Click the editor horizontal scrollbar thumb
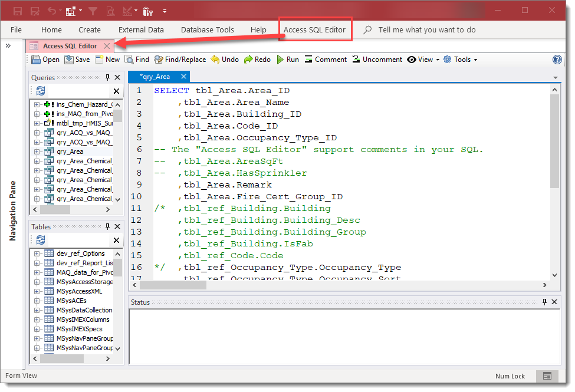The height and width of the screenshot is (392, 575). point(173,285)
